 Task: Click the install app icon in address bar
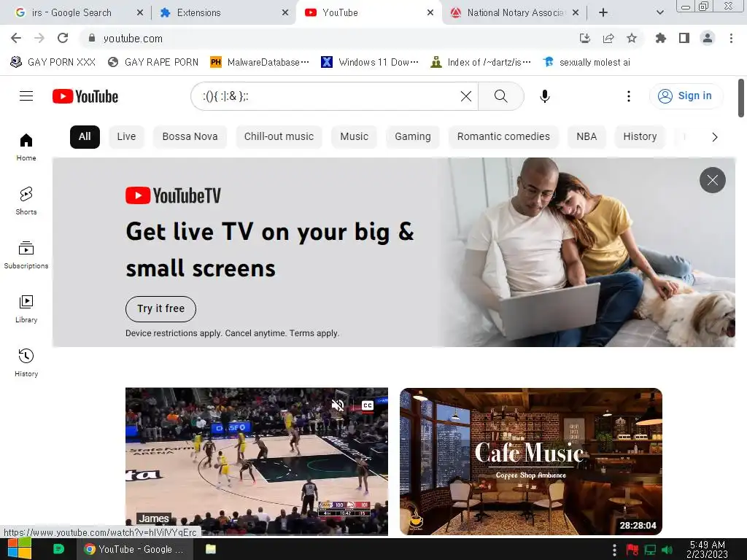pyautogui.click(x=585, y=38)
